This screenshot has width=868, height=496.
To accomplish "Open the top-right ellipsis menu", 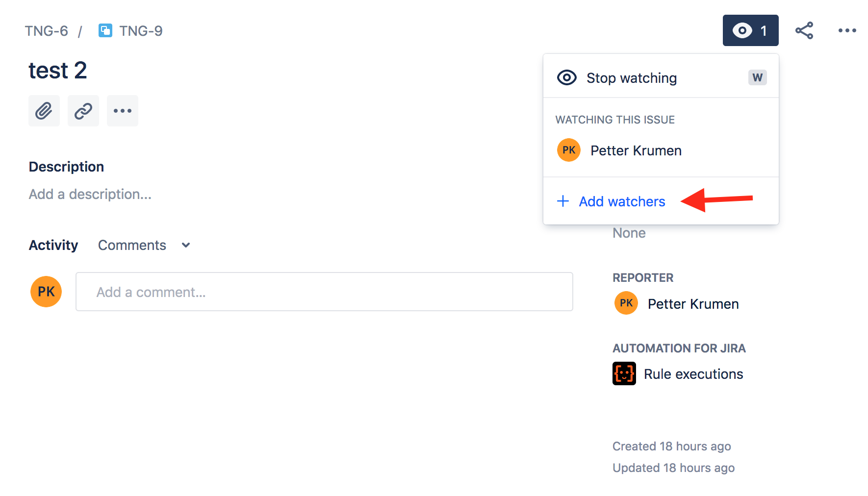I will (x=847, y=30).
